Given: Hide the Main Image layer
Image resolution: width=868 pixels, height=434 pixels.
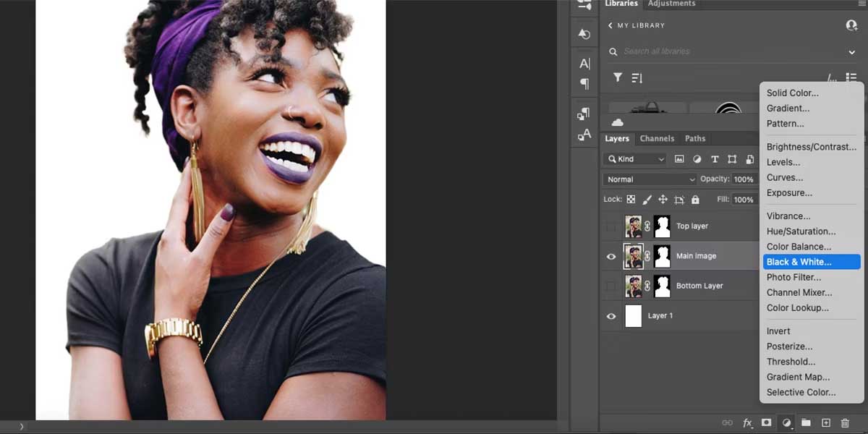Looking at the screenshot, I should coord(611,256).
